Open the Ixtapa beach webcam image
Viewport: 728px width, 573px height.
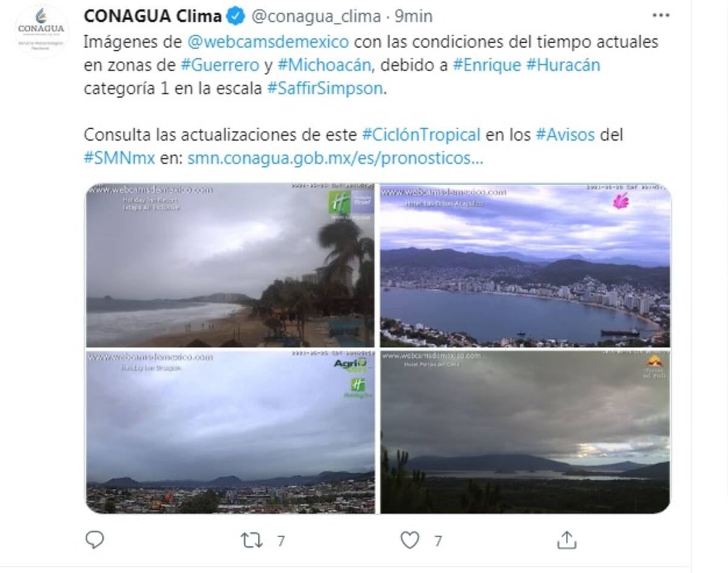pos(230,265)
